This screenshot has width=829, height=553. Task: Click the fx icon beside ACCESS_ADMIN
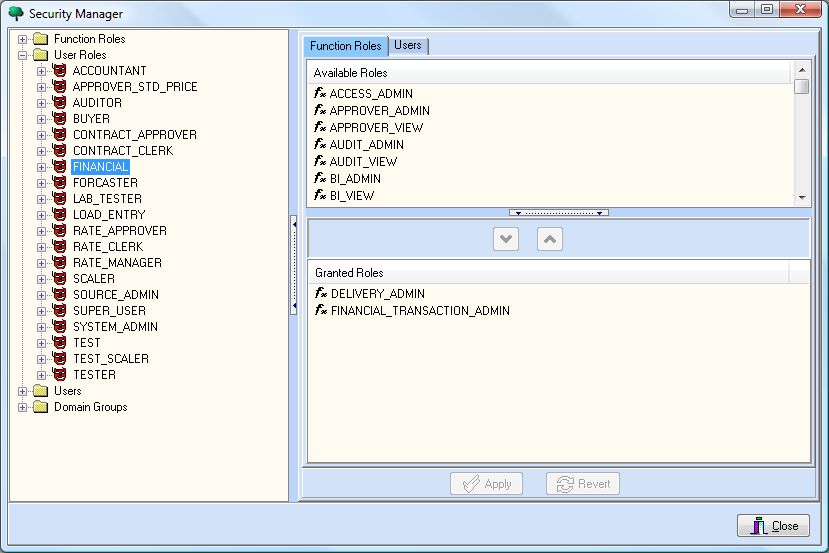pyautogui.click(x=320, y=94)
